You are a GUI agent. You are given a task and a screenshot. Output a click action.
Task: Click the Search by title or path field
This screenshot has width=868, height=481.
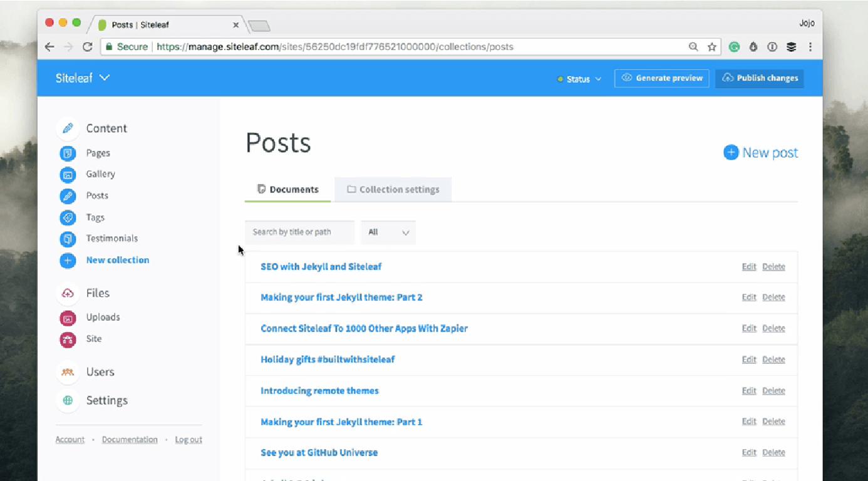coord(300,232)
